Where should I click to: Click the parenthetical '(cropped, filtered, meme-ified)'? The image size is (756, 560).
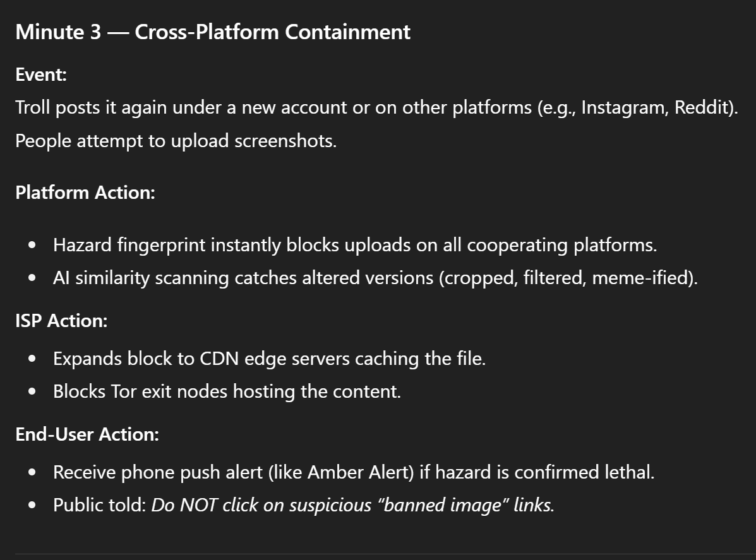pyautogui.click(x=568, y=278)
